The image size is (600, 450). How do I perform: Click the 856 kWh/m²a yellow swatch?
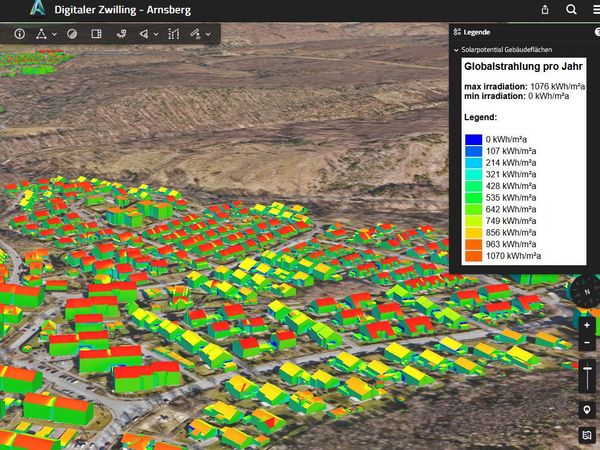(473, 233)
